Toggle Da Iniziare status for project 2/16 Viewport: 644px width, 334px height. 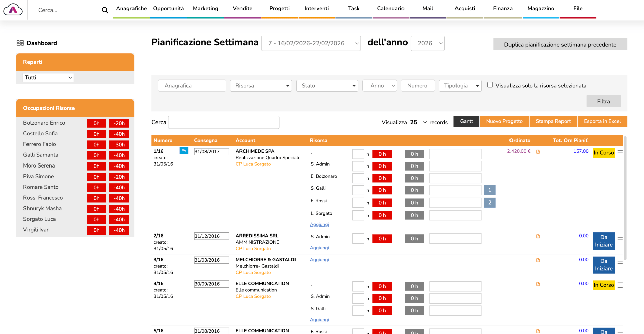click(x=603, y=241)
